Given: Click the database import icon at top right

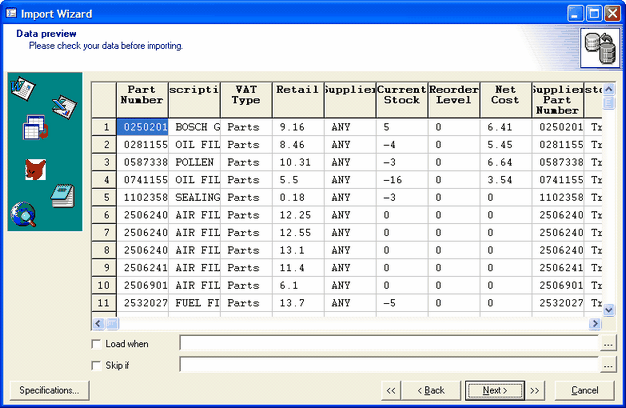Looking at the screenshot, I should (600, 48).
